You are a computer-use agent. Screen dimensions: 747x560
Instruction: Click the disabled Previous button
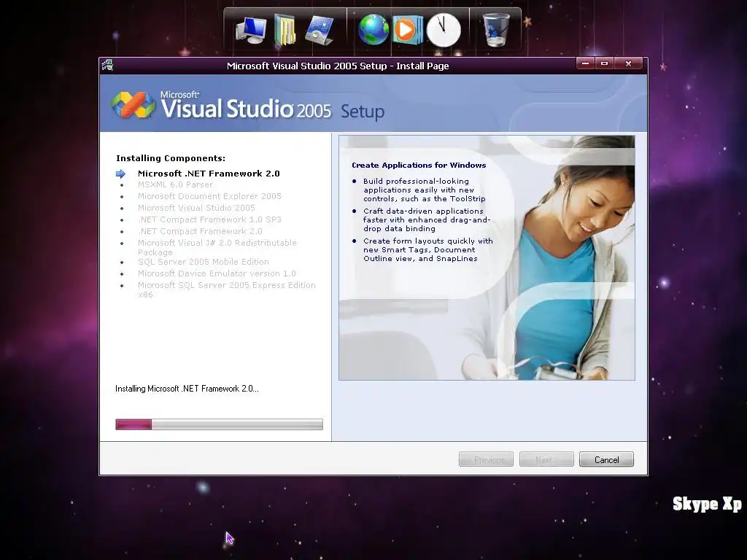[486, 459]
